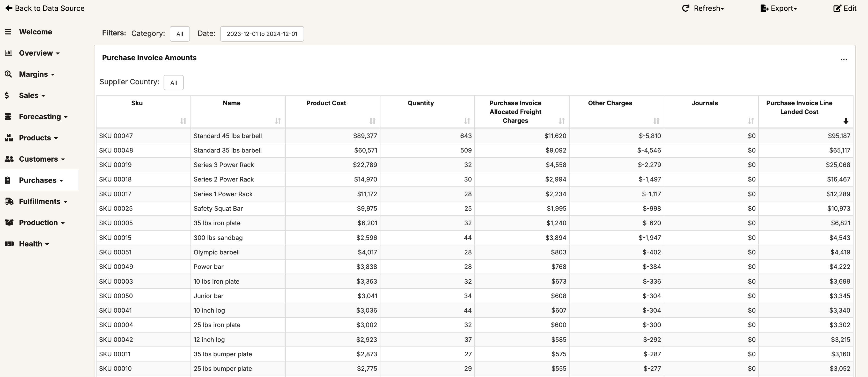Open the Refresh dropdown

[x=703, y=8]
